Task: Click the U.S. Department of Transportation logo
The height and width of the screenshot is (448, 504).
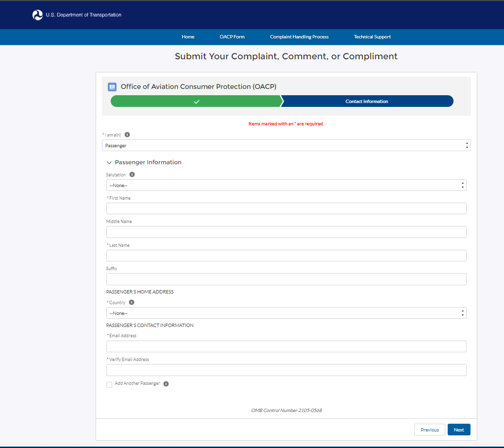Action: point(38,15)
